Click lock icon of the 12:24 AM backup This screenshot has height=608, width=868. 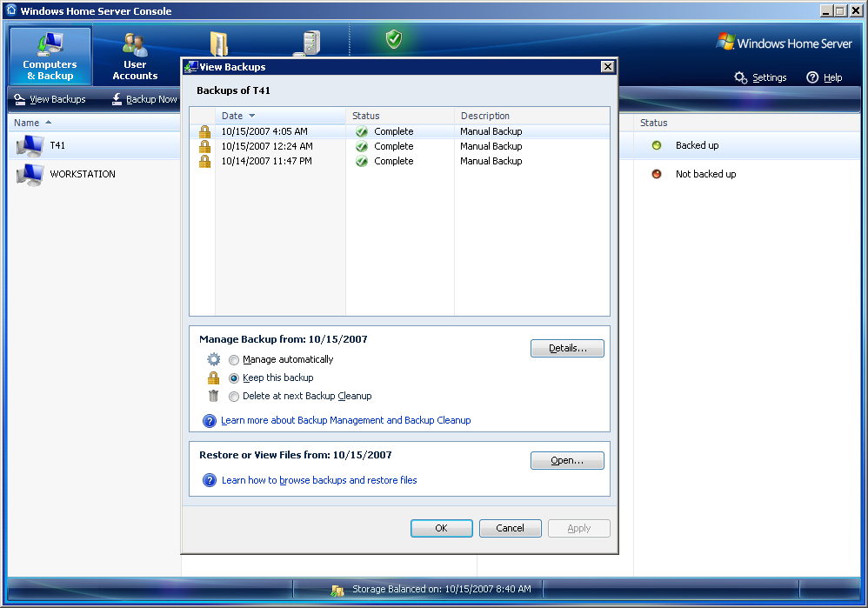(204, 146)
